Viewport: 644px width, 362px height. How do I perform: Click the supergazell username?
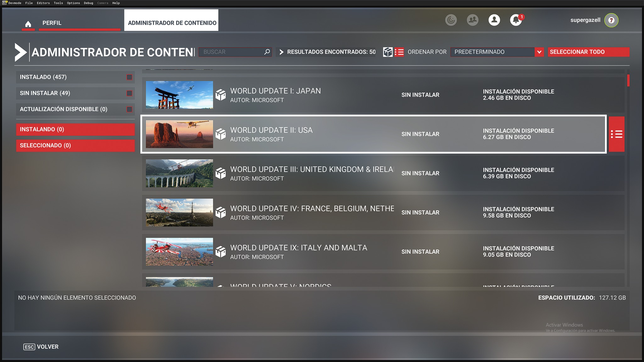pos(585,20)
